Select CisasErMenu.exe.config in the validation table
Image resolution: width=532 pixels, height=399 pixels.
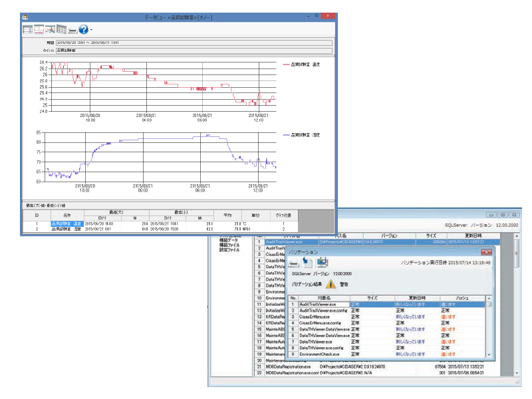coord(387,323)
